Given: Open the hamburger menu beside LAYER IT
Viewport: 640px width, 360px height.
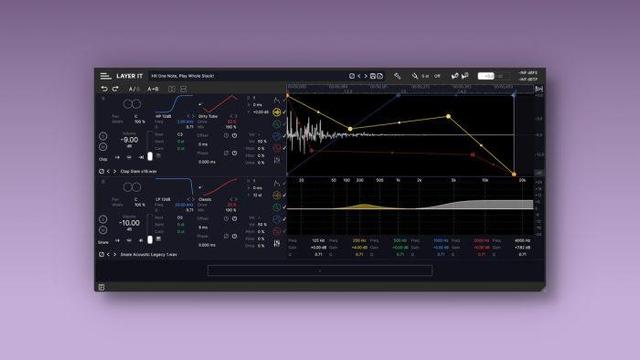Looking at the screenshot, I should pos(105,76).
